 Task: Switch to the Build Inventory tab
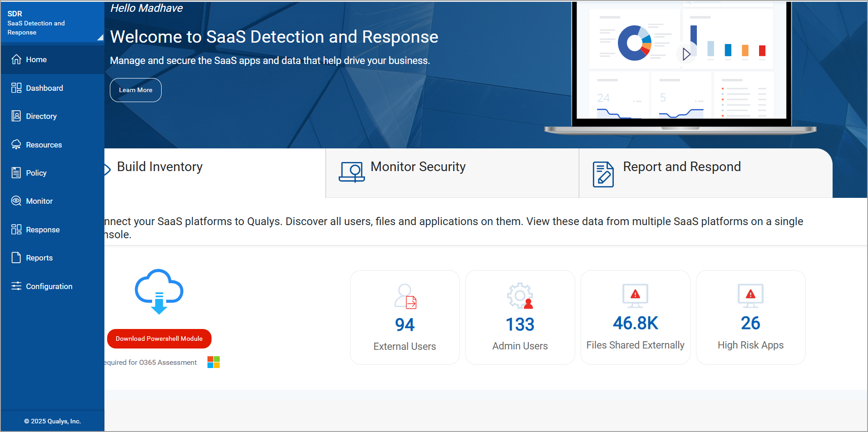point(215,173)
